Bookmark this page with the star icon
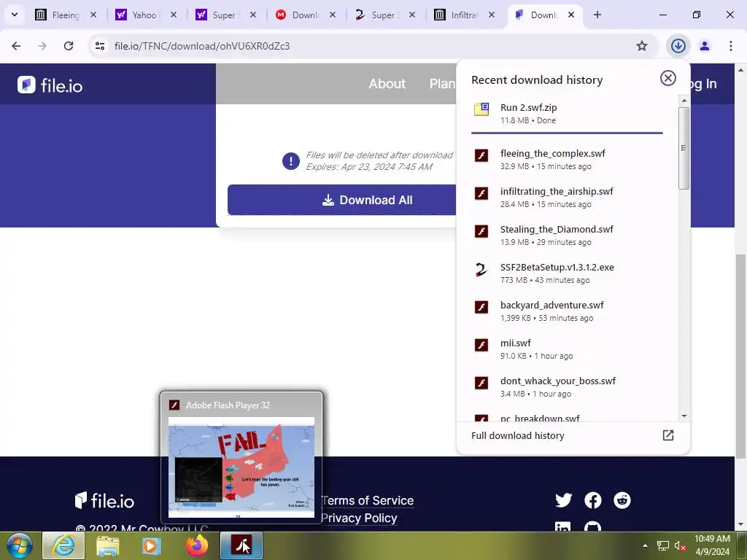The height and width of the screenshot is (560, 747). click(642, 46)
